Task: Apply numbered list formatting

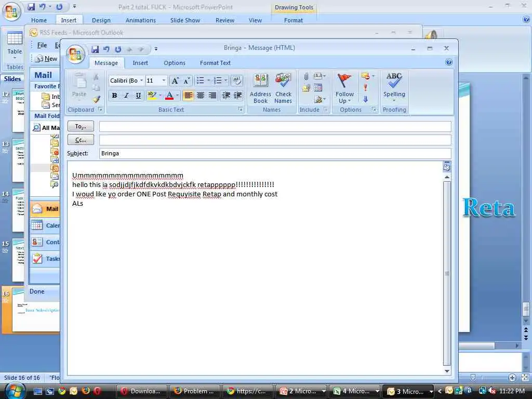Action: [x=218, y=81]
